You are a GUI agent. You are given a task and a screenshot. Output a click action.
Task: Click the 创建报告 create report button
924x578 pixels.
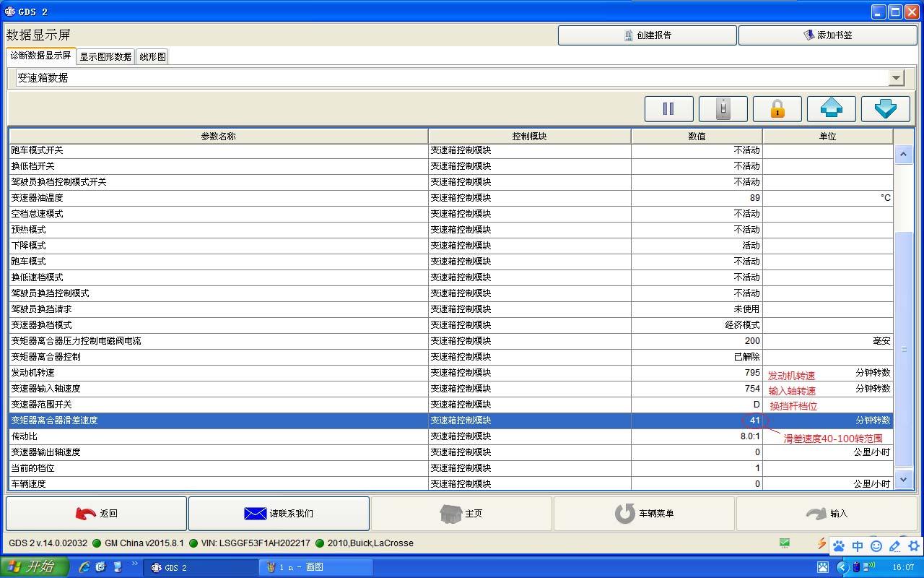coord(647,35)
